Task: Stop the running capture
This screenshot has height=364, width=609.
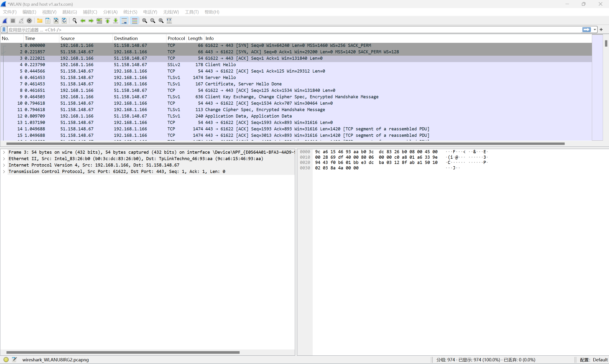Action: tap(13, 21)
